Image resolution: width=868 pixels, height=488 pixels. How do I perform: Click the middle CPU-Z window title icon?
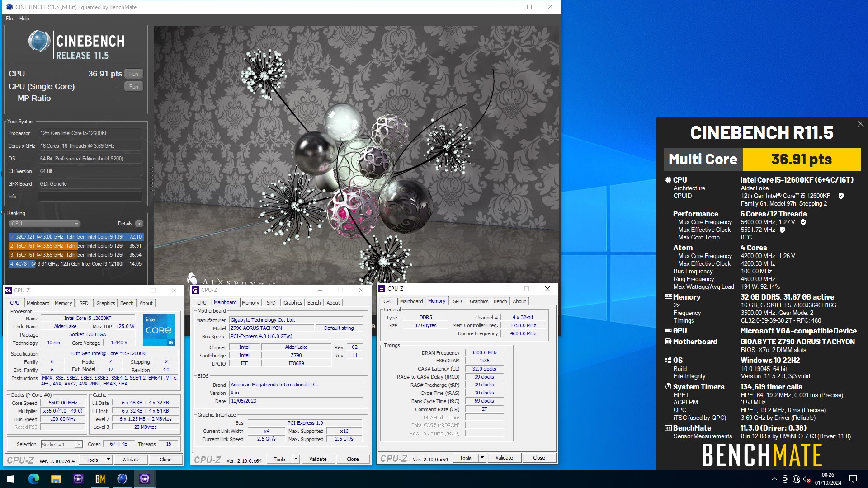[195, 290]
